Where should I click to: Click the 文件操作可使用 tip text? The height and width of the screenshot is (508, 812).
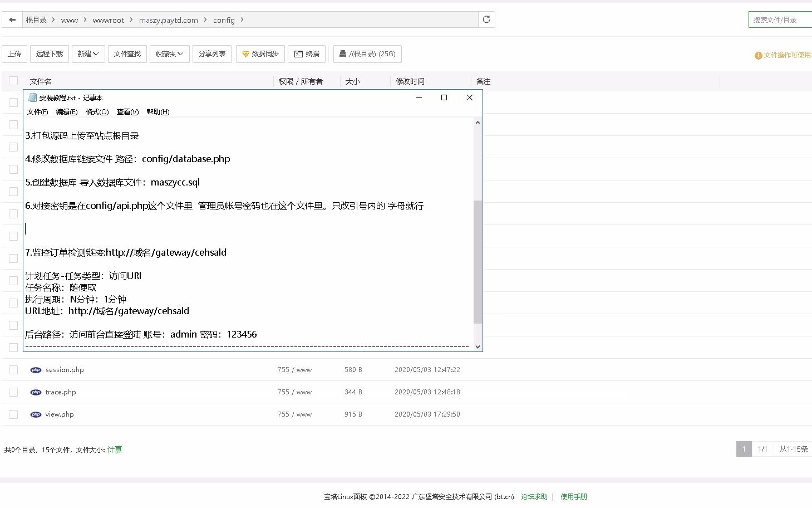(788, 55)
